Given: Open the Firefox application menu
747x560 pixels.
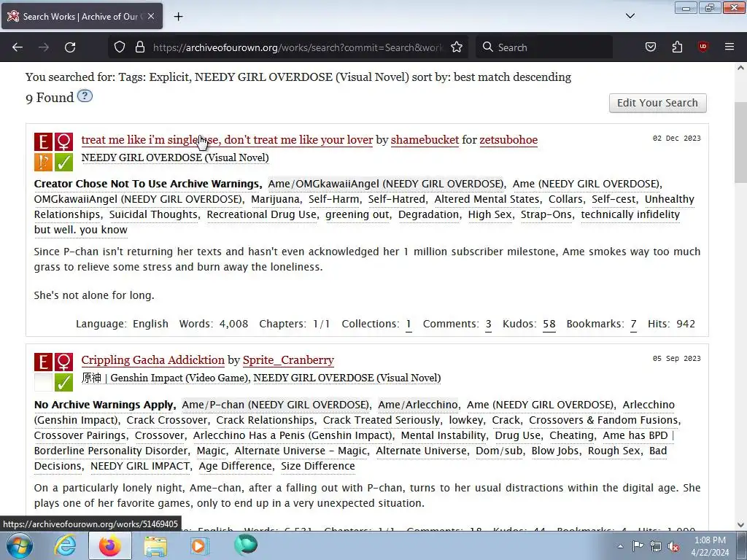Looking at the screenshot, I should coord(729,47).
